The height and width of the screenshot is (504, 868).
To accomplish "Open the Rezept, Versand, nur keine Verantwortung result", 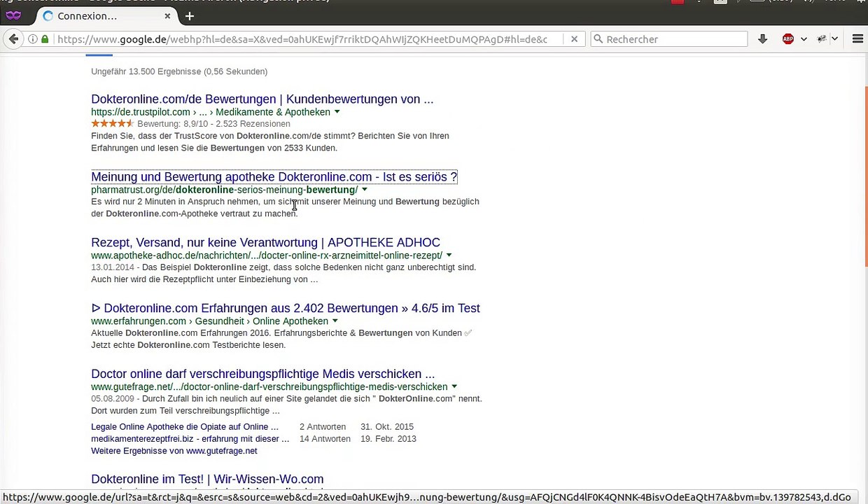I will coord(265,242).
